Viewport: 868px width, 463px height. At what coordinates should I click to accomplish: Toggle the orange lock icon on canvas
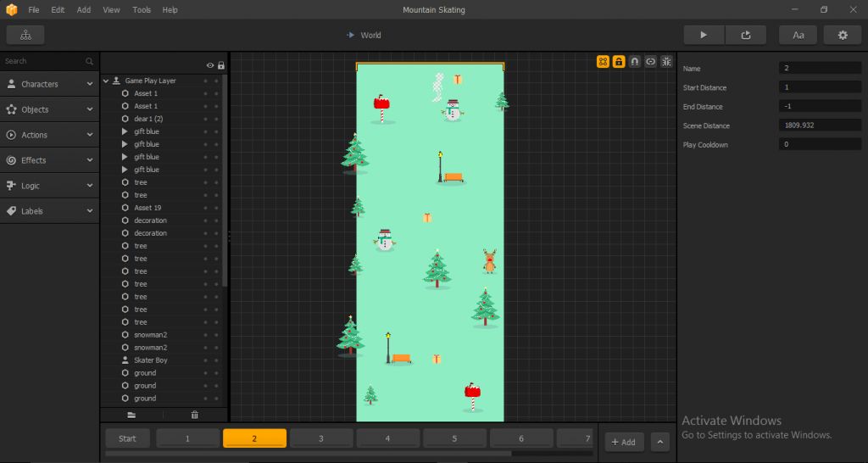click(619, 62)
